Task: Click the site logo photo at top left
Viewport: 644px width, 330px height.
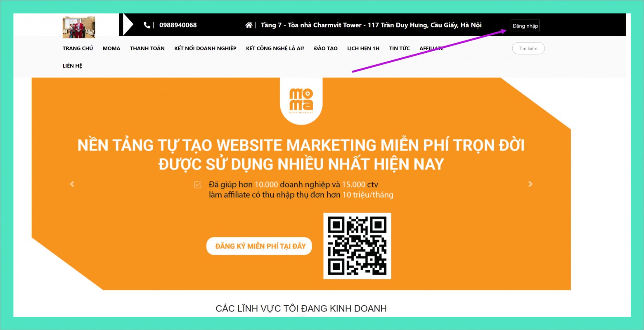Action: pos(79,27)
